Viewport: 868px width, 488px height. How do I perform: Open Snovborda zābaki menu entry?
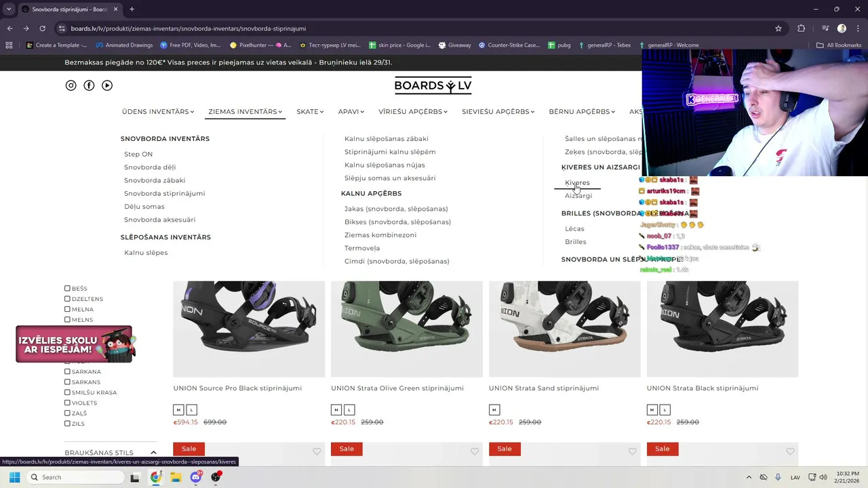[155, 180]
